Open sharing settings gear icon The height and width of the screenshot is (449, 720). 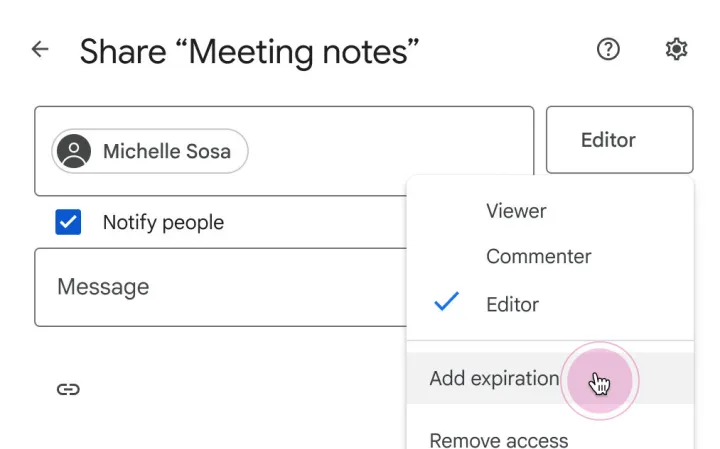[676, 49]
